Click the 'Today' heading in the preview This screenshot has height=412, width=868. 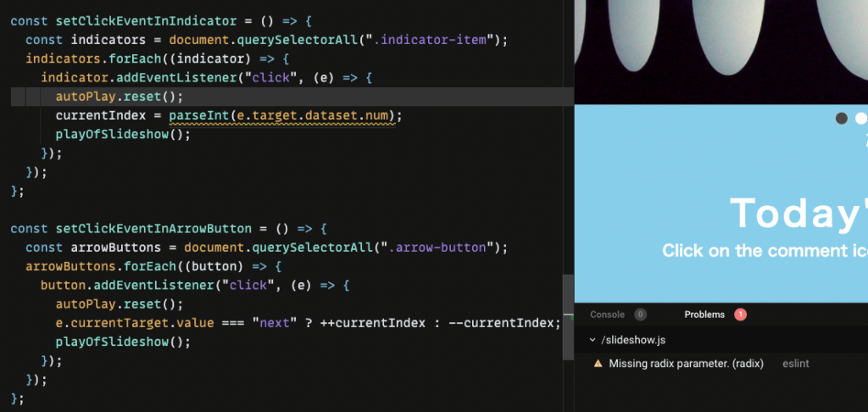(798, 213)
